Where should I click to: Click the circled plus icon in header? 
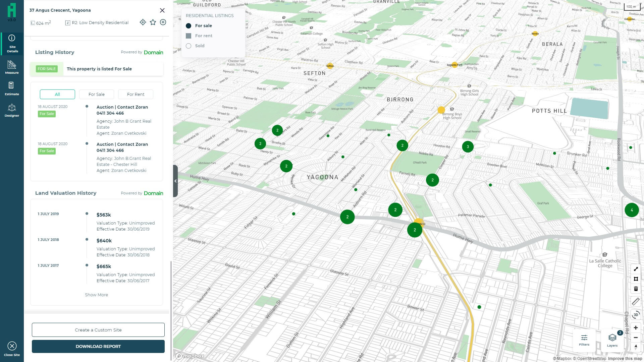coord(163,22)
